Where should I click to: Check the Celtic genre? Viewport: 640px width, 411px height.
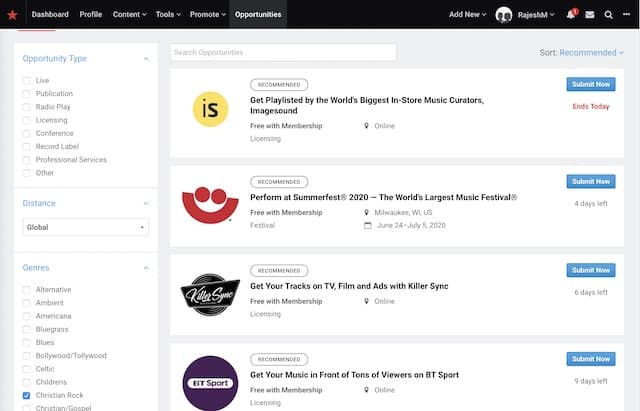coord(27,369)
